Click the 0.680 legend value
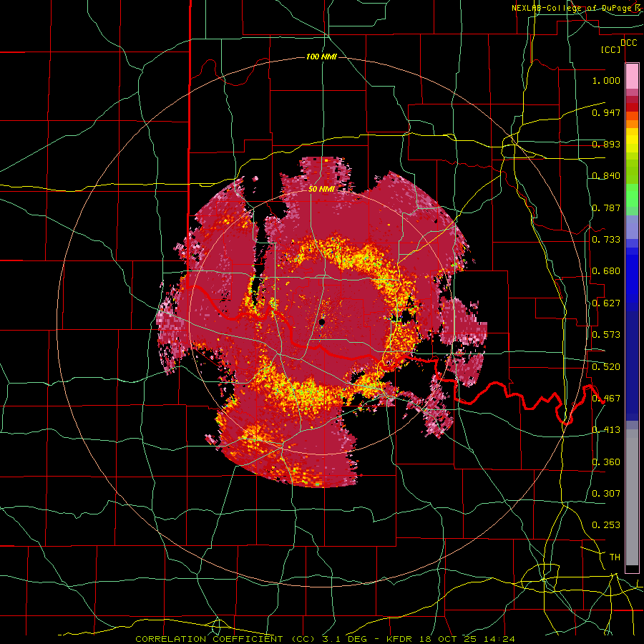The width and height of the screenshot is (644, 644). [606, 271]
